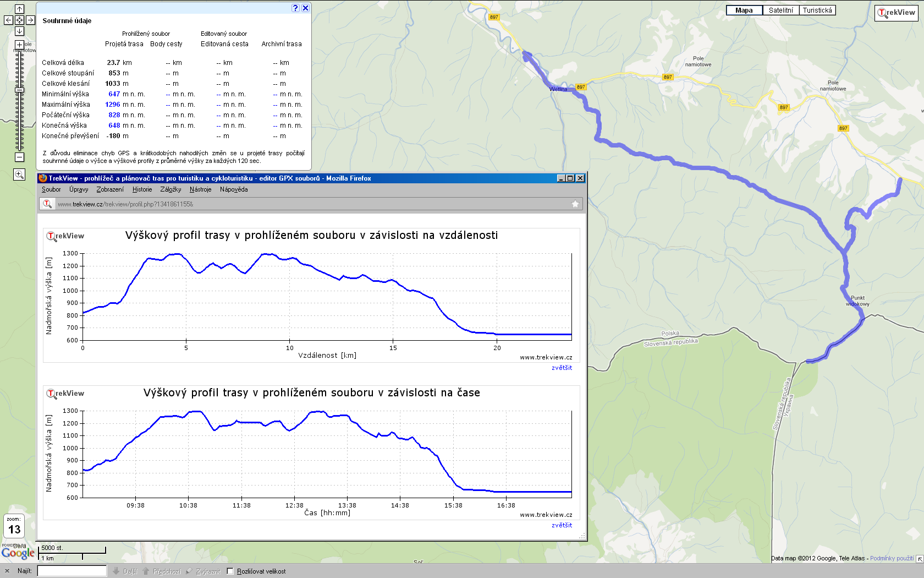Click zvětšit link under the time profile
Viewport: 924px width, 578px height.
[x=562, y=525]
